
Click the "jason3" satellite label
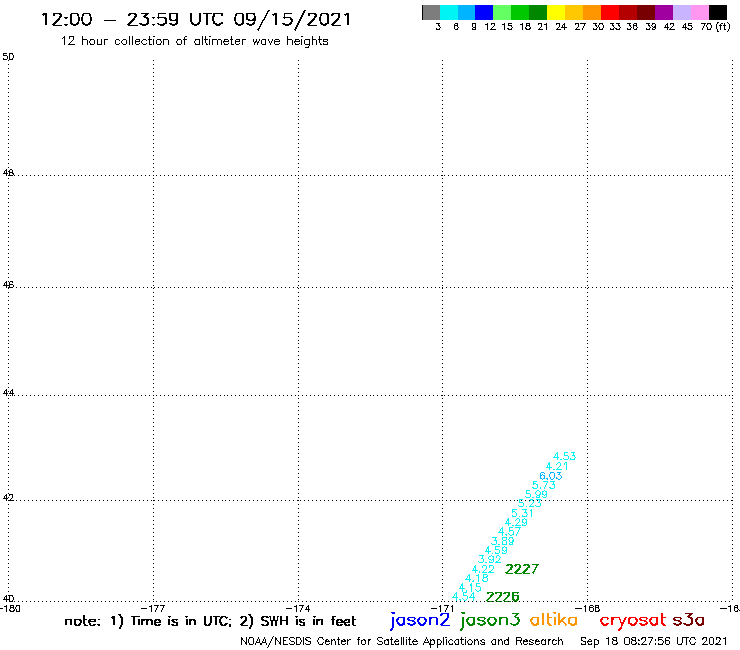point(490,620)
